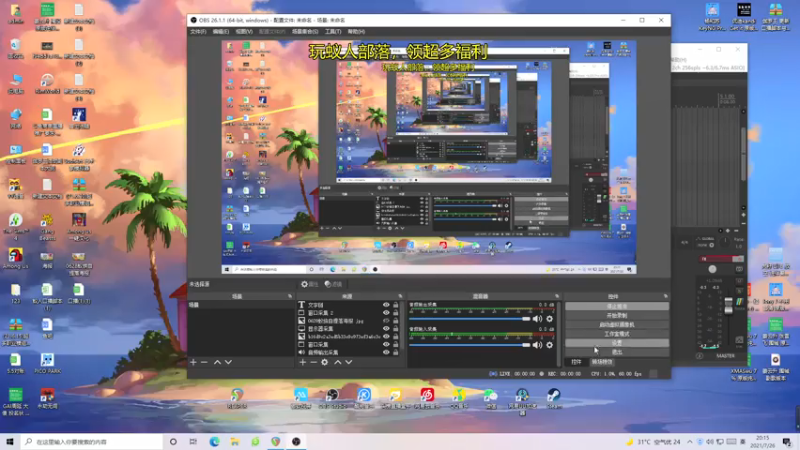The image size is (800, 450).
Task: Click the Windows taskbar search box
Action: coord(92,442)
